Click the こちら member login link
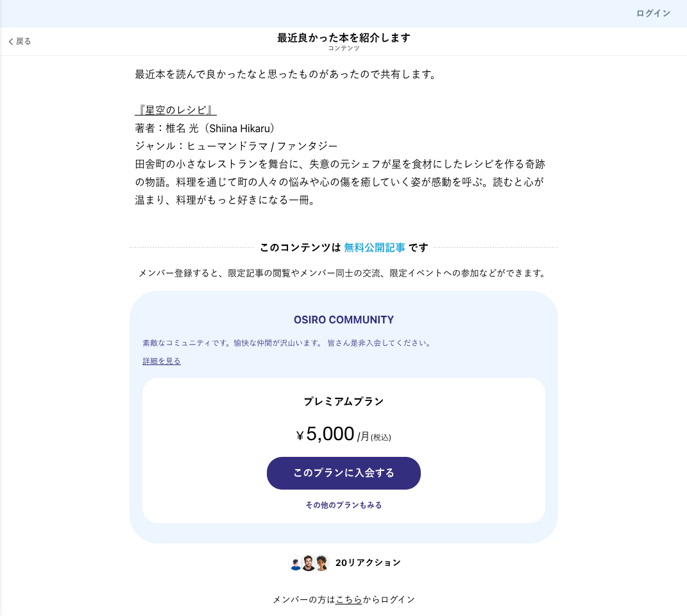The height and width of the screenshot is (616, 687). (349, 600)
